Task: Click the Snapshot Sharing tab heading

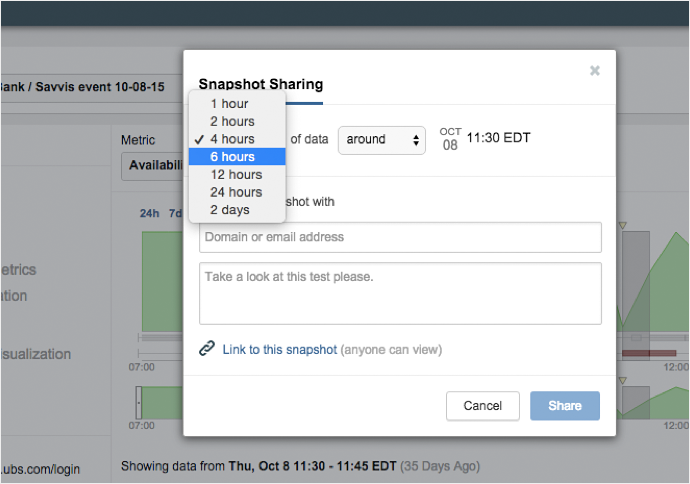Action: click(x=261, y=85)
